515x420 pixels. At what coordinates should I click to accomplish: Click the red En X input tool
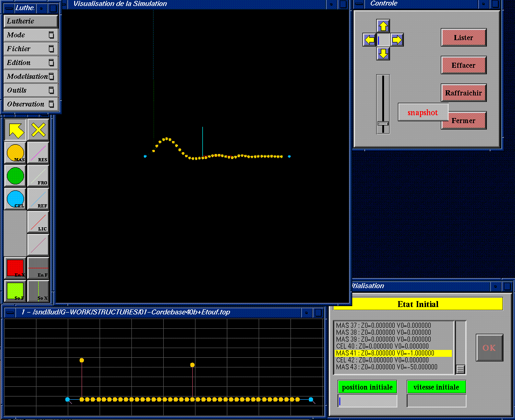(x=16, y=268)
